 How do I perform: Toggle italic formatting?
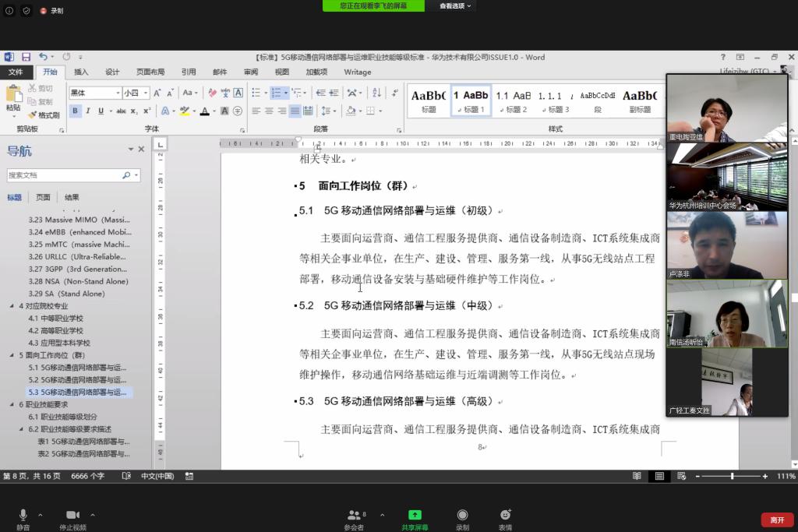click(88, 111)
